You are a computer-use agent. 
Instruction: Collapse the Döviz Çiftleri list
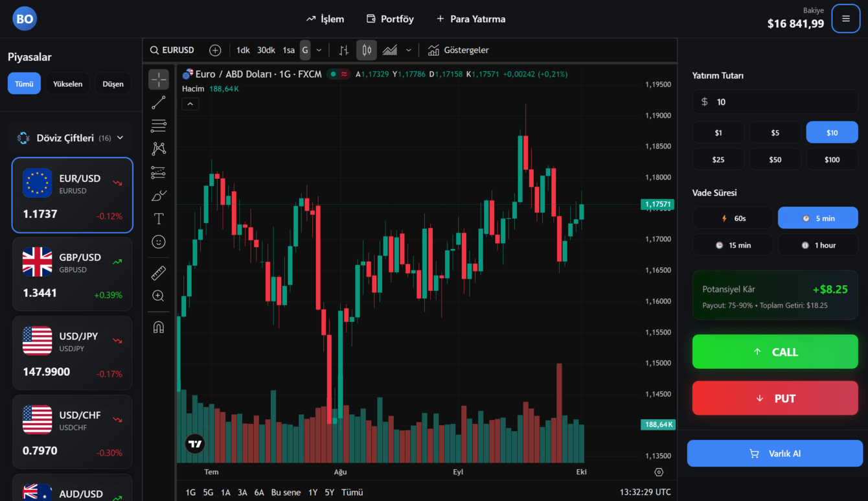pos(120,138)
